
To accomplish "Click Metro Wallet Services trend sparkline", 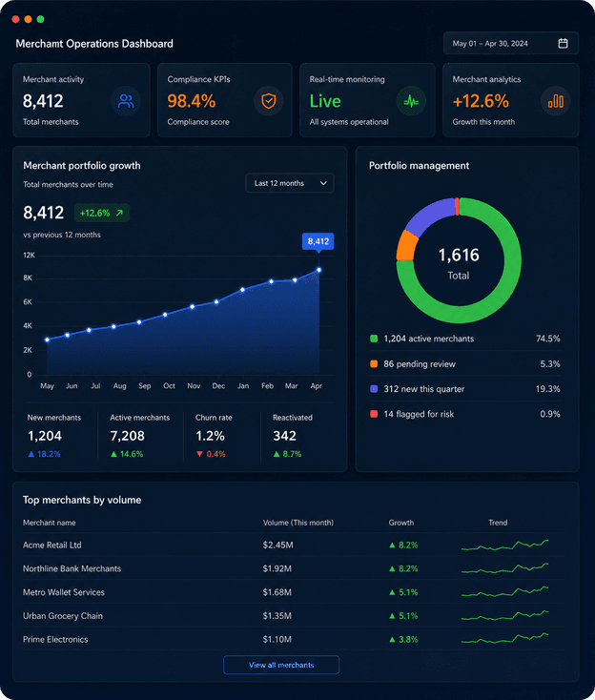I will (x=504, y=592).
